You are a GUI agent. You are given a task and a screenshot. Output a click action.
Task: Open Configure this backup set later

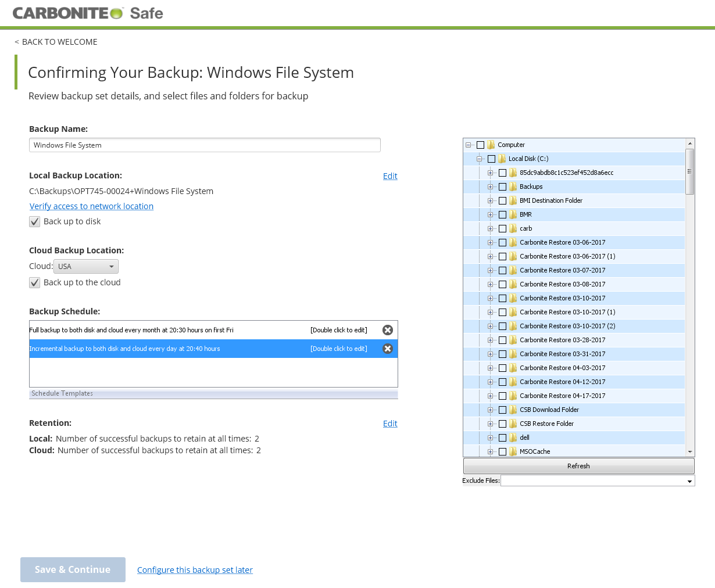(195, 569)
